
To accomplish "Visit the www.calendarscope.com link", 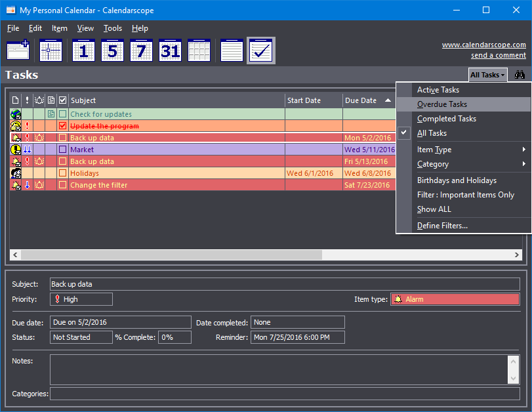I will click(x=483, y=45).
